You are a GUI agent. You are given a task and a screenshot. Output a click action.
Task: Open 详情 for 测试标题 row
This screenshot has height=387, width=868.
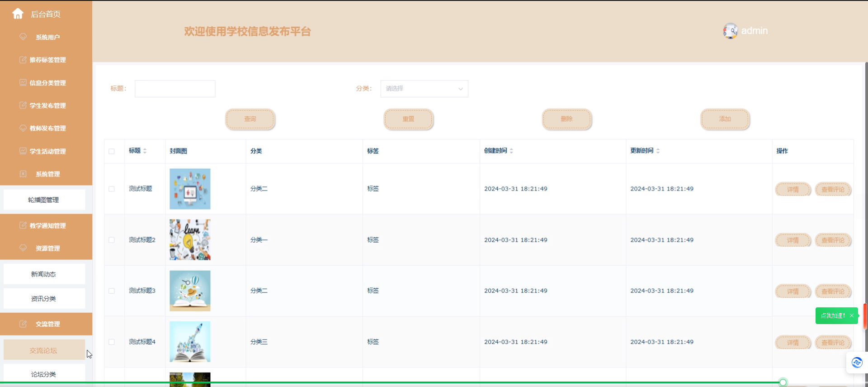793,189
